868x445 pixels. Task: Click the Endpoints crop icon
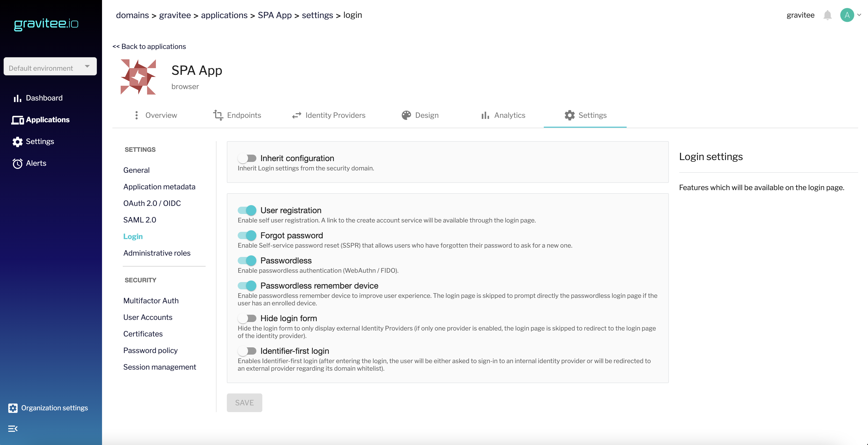click(x=218, y=115)
